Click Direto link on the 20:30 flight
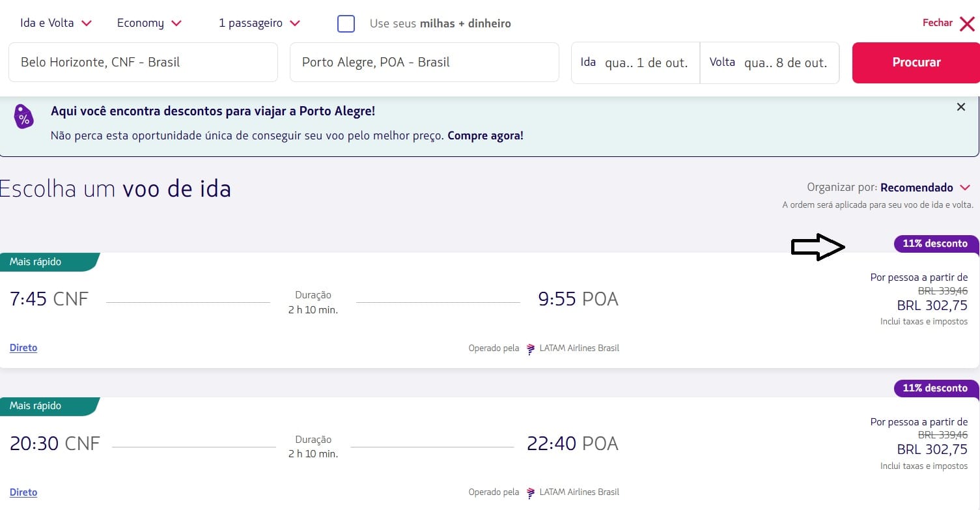980x510 pixels. tap(23, 492)
